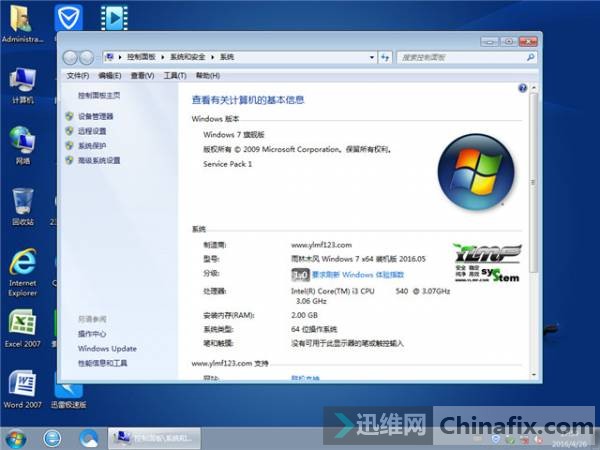Click the help question mark icon
This screenshot has width=600, height=450.
point(522,88)
